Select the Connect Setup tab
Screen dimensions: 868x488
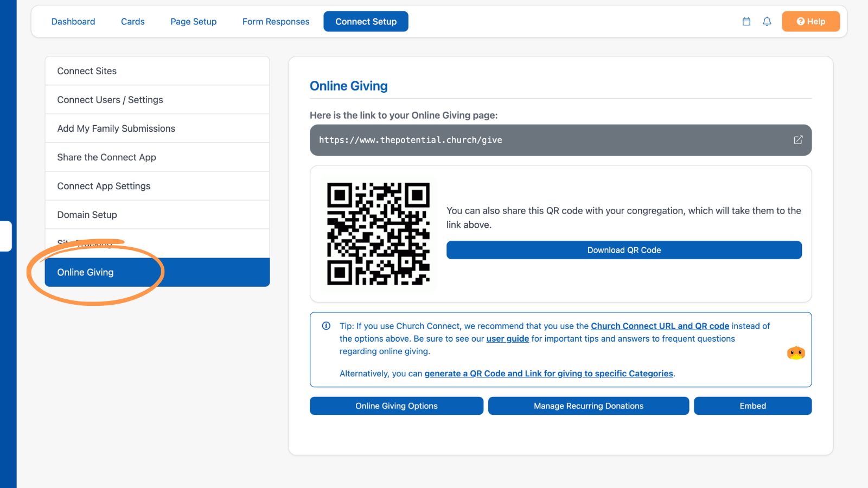366,22
